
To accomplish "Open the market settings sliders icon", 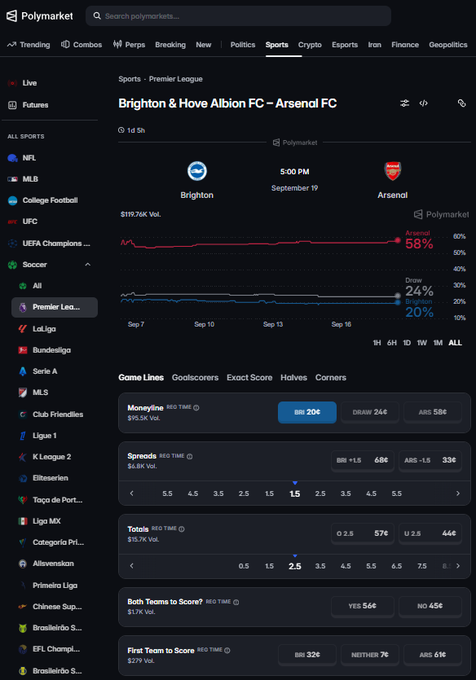I will tap(404, 103).
